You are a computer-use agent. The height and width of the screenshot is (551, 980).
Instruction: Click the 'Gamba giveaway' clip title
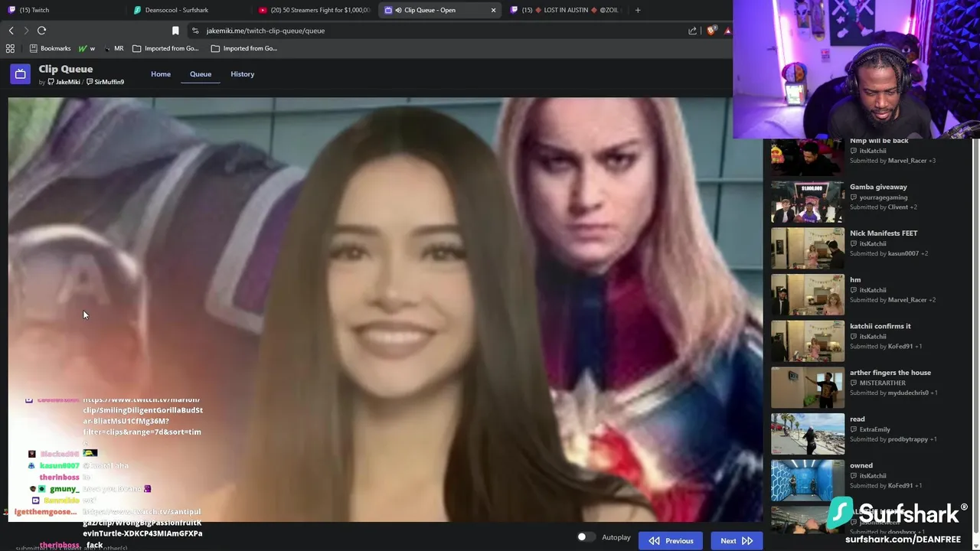(878, 187)
